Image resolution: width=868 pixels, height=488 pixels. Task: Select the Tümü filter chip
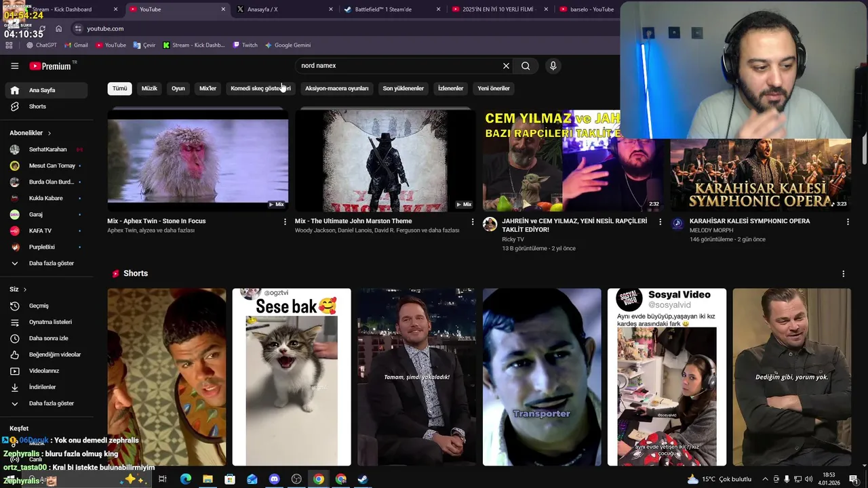(x=120, y=88)
